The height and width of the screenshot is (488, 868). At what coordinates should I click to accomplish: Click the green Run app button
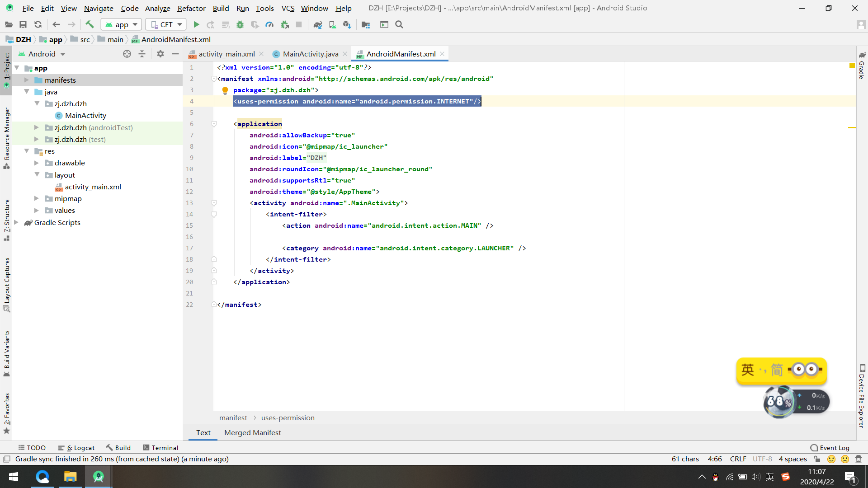tap(196, 25)
